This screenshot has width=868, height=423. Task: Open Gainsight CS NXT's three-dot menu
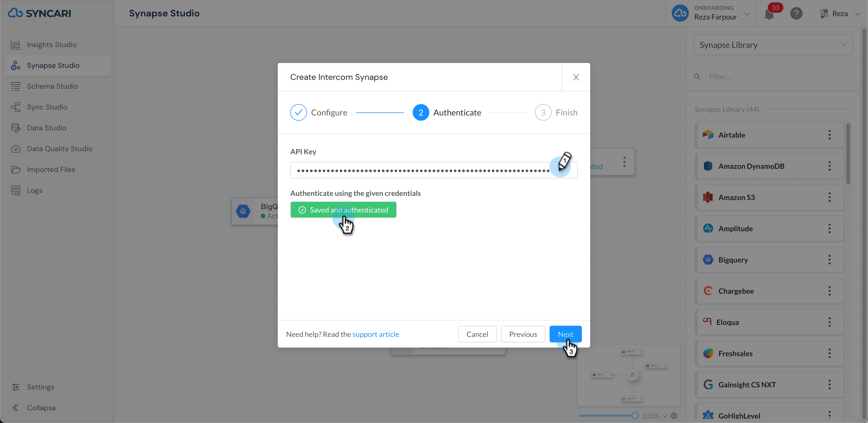pos(829,385)
